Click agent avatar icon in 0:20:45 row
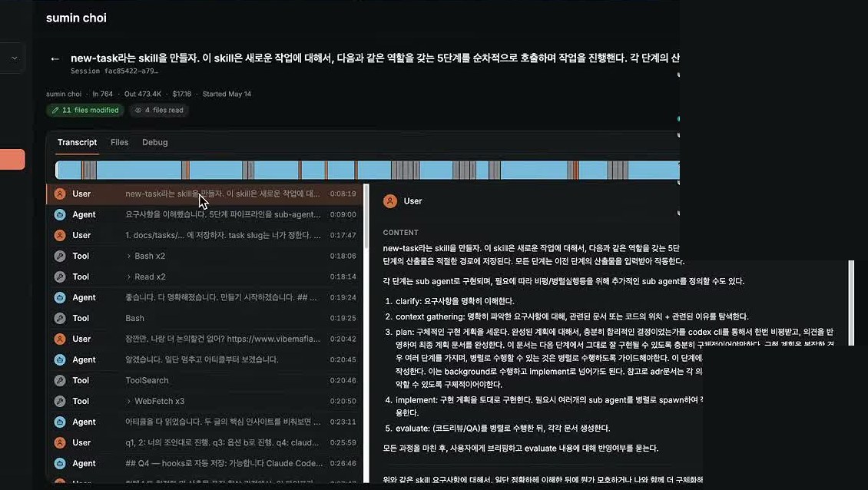Viewport: 868px width, 490px height. 60,359
